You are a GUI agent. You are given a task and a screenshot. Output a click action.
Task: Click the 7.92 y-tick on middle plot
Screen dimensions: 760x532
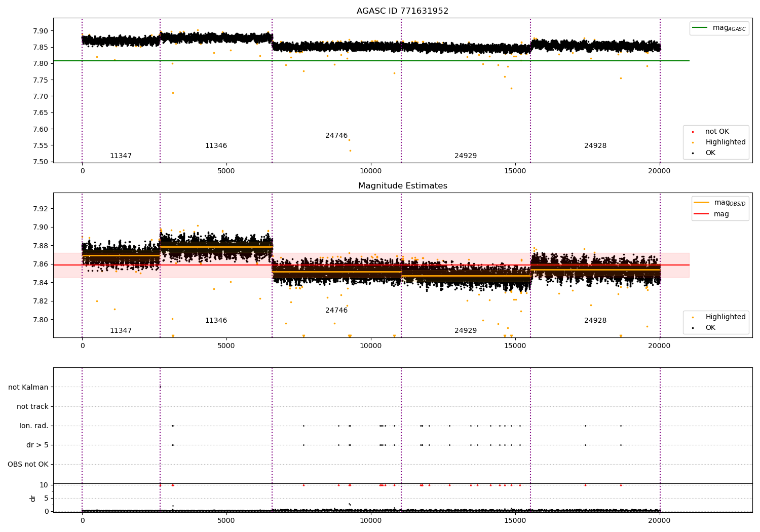41,209
